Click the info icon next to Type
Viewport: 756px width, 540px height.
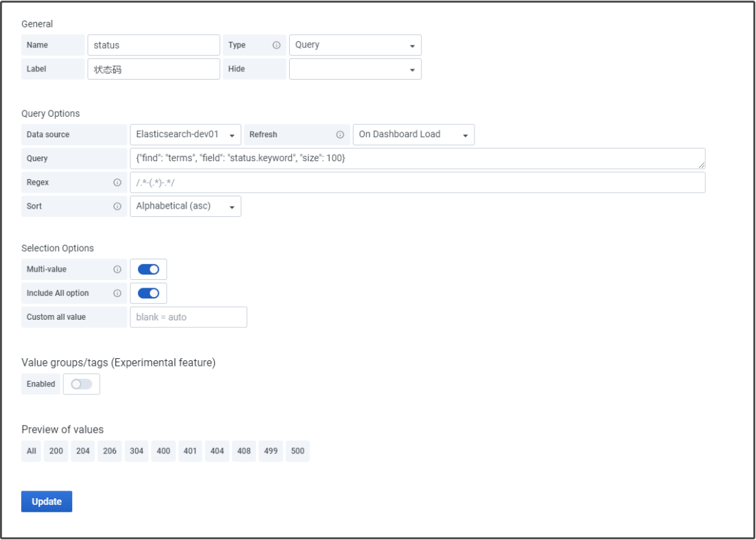[x=277, y=45]
